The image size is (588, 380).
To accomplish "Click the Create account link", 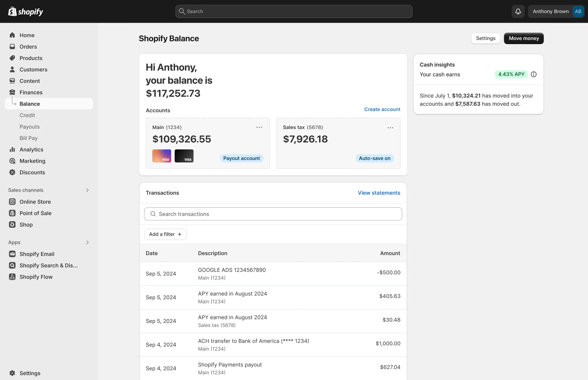I will (x=382, y=109).
